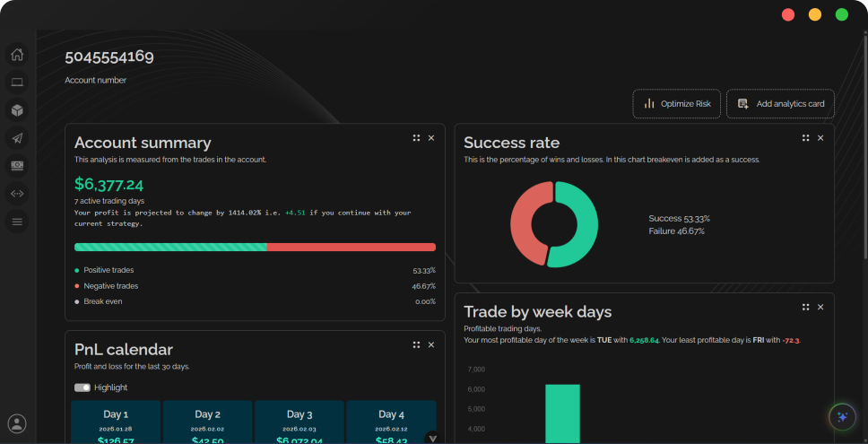Click the green segment of the progress bar
The image size is (868, 444).
pos(170,247)
